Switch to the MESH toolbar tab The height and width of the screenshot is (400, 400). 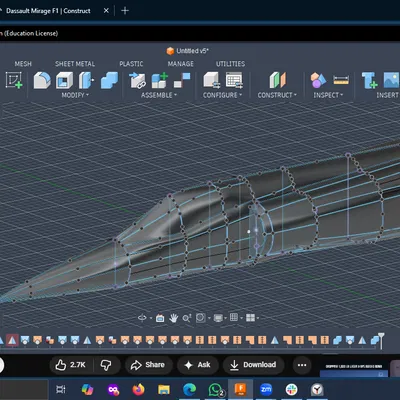pos(23,64)
